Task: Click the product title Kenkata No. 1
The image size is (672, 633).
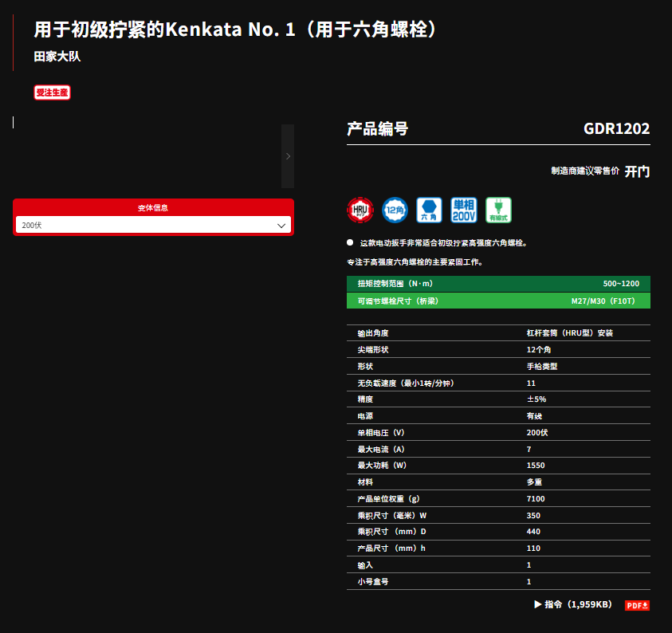Action: [x=237, y=30]
